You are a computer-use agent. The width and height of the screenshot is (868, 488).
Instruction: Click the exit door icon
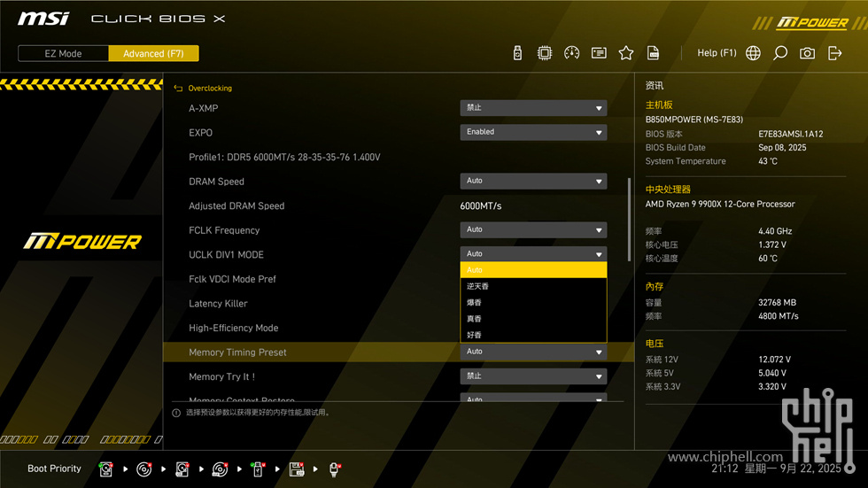(834, 53)
